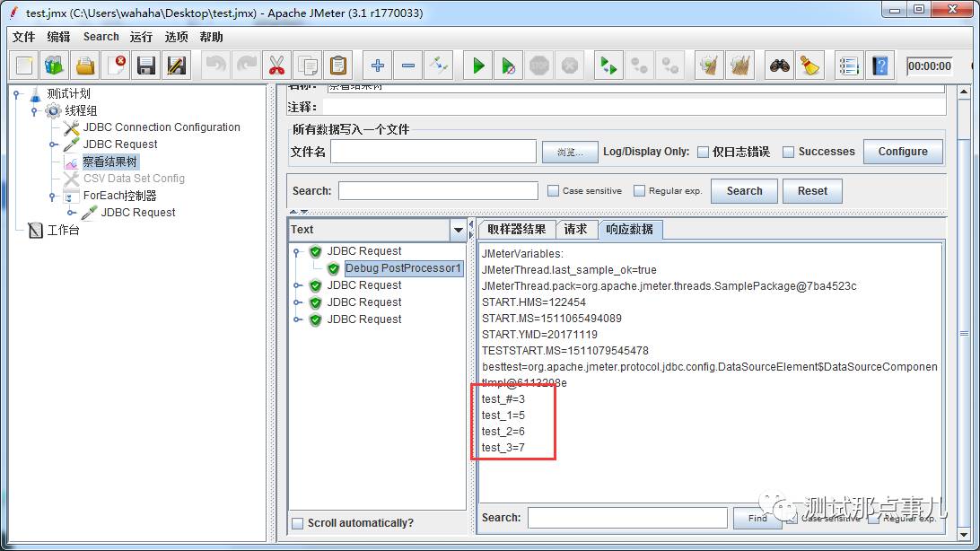Toggle Scroll automatically checkbox
This screenshot has height=551, width=980.
[298, 523]
